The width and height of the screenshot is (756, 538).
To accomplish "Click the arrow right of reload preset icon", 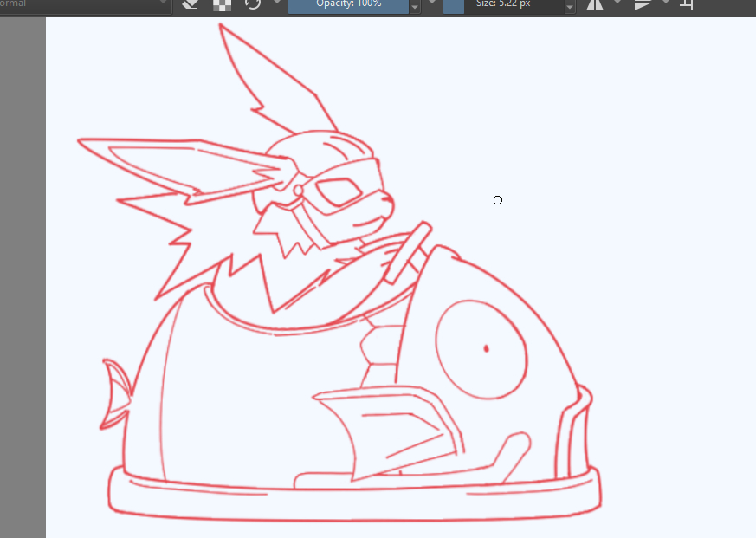I will point(276,4).
